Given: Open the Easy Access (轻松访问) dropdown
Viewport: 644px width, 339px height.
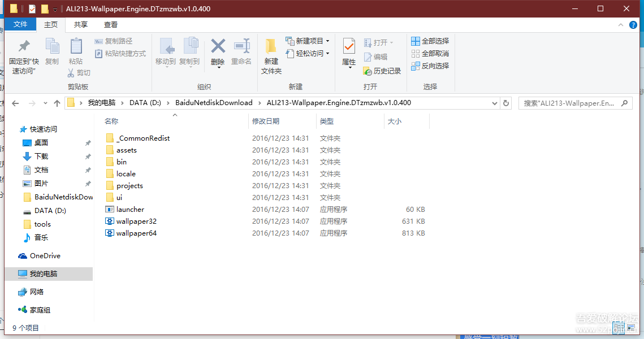Looking at the screenshot, I should point(308,53).
